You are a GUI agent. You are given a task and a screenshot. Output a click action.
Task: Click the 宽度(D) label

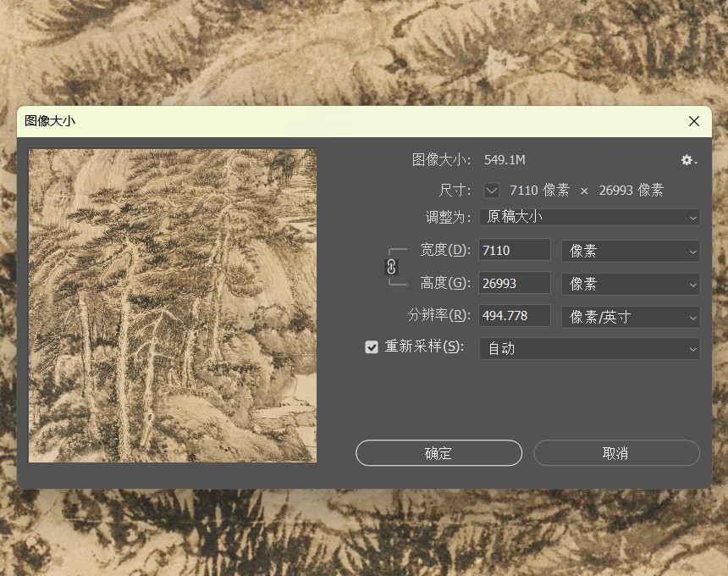pos(445,250)
